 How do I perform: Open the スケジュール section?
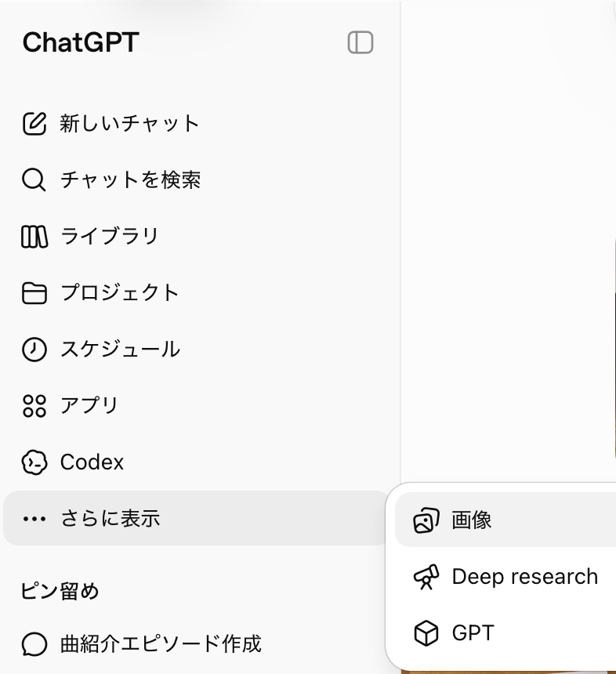pos(196,350)
